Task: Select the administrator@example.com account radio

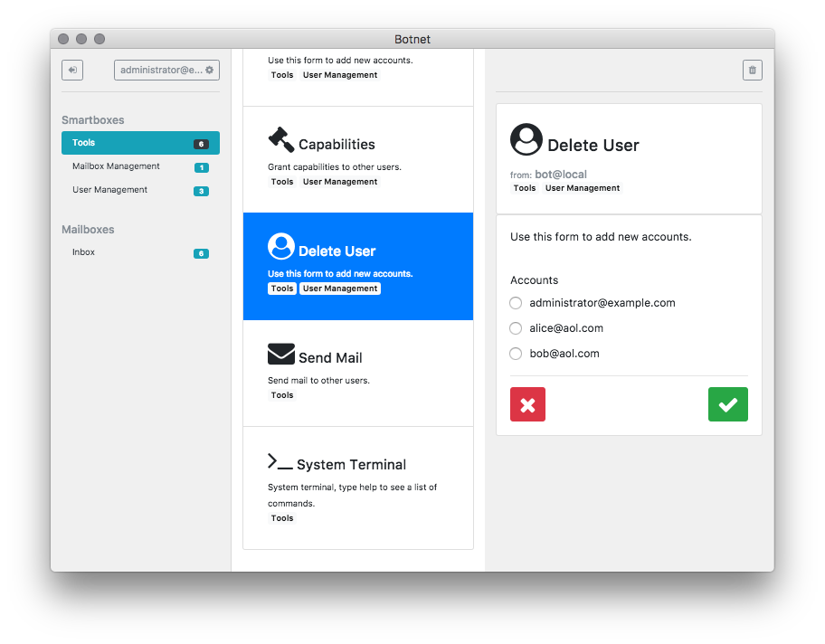Action: [x=516, y=303]
